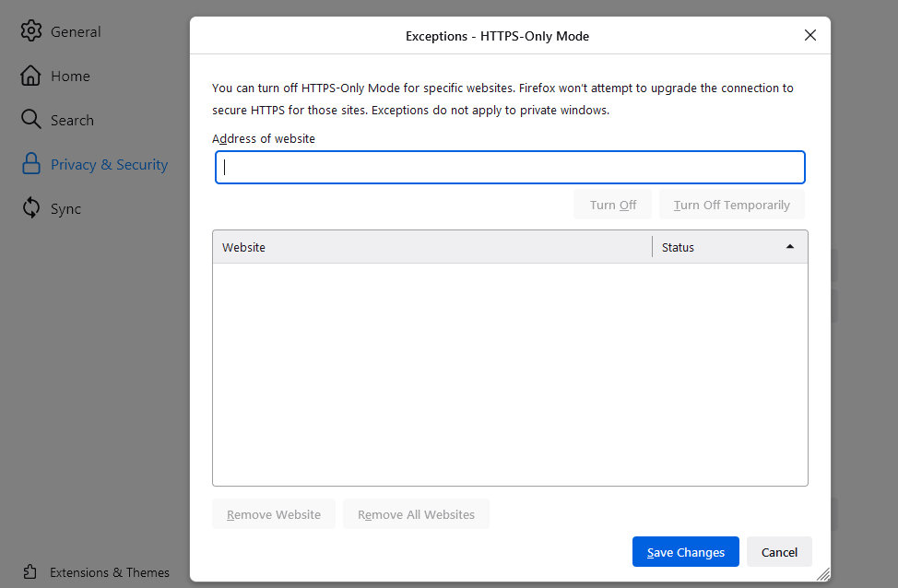
Task: Select the Home icon in the sidebar
Action: click(x=30, y=76)
